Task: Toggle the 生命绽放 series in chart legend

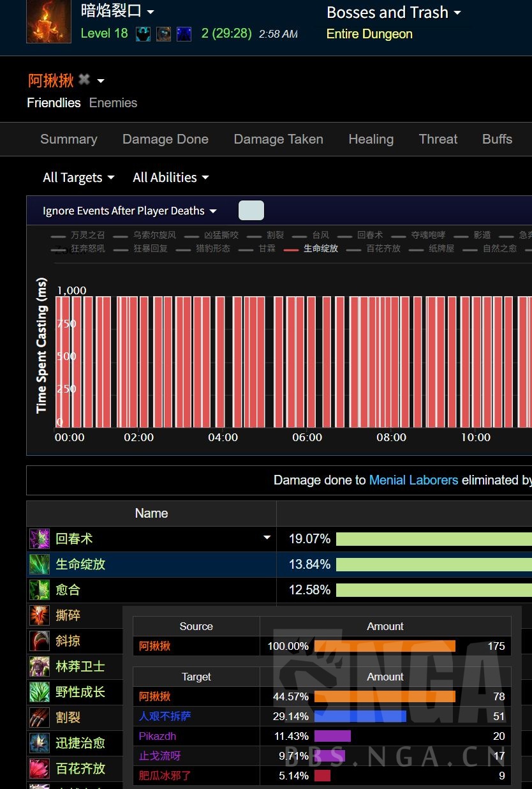Action: coord(320,248)
